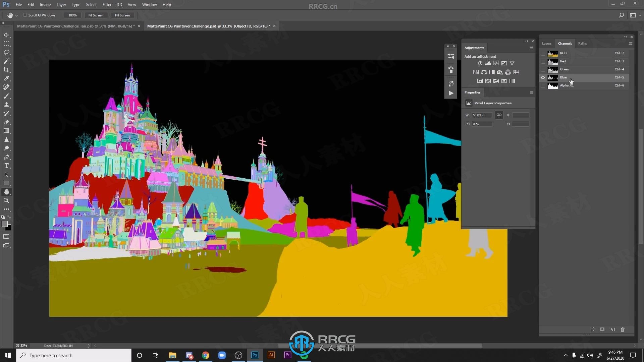Viewport: 644px width, 362px height.
Task: Expand the Adjustments panel options
Action: pos(532,48)
